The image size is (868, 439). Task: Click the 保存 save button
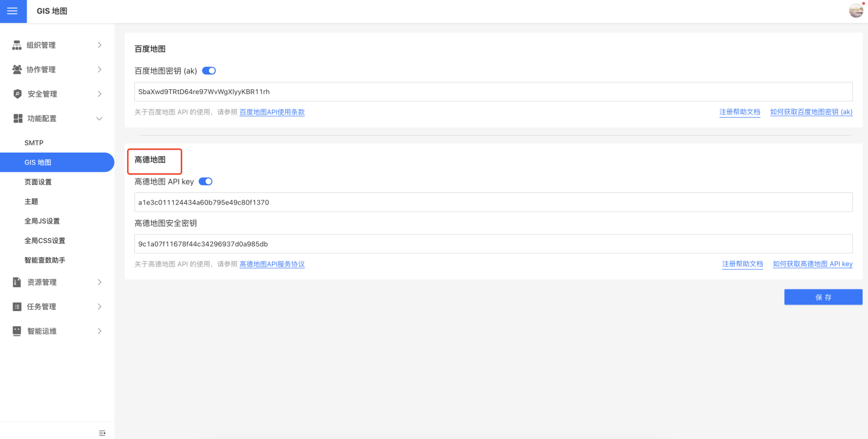click(x=823, y=297)
